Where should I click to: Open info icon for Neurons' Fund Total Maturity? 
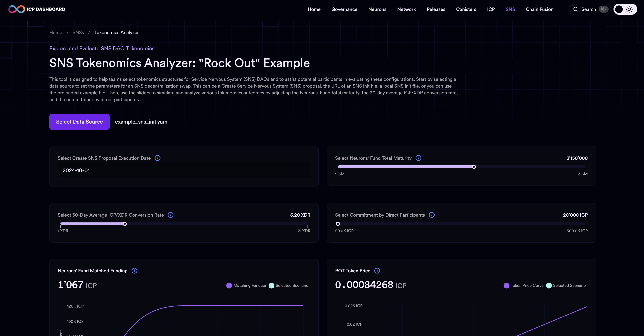click(418, 158)
